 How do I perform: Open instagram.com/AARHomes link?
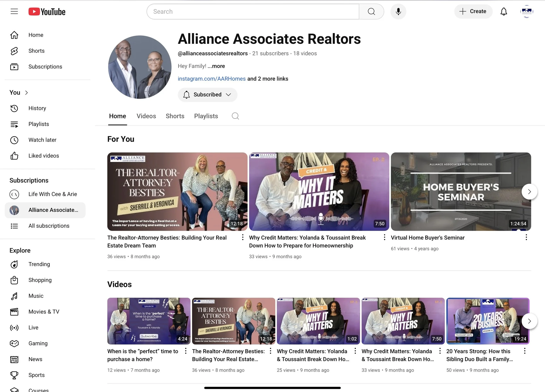[x=212, y=79]
